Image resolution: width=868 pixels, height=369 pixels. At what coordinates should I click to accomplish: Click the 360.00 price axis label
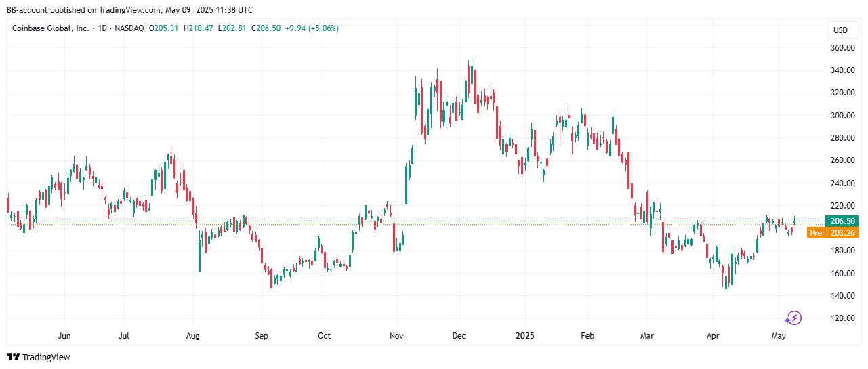coord(842,48)
